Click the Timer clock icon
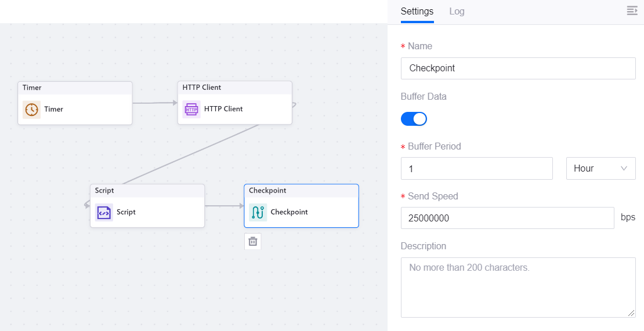Image resolution: width=644 pixels, height=331 pixels. pos(31,109)
